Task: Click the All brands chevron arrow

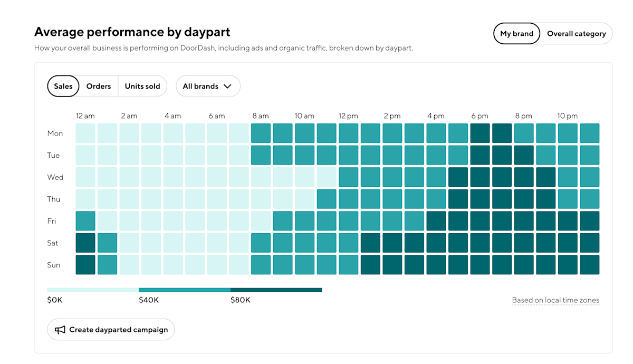Action: pyautogui.click(x=227, y=87)
